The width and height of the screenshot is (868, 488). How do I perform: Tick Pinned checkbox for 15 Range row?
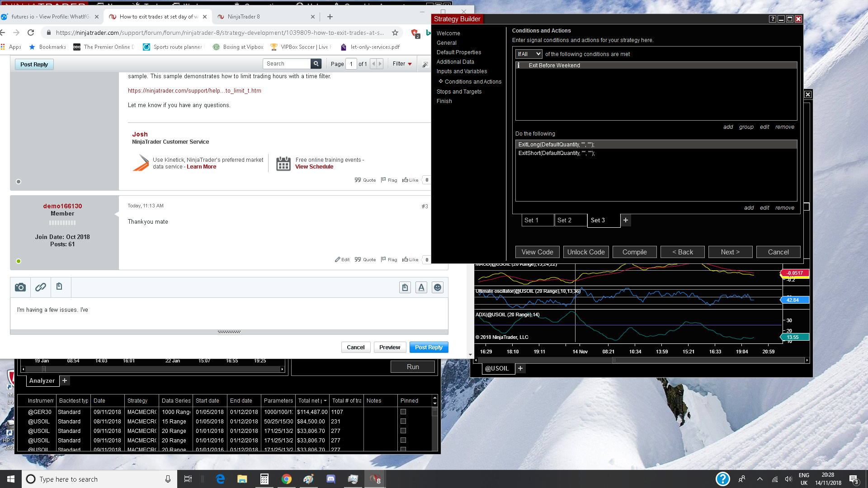point(403,421)
